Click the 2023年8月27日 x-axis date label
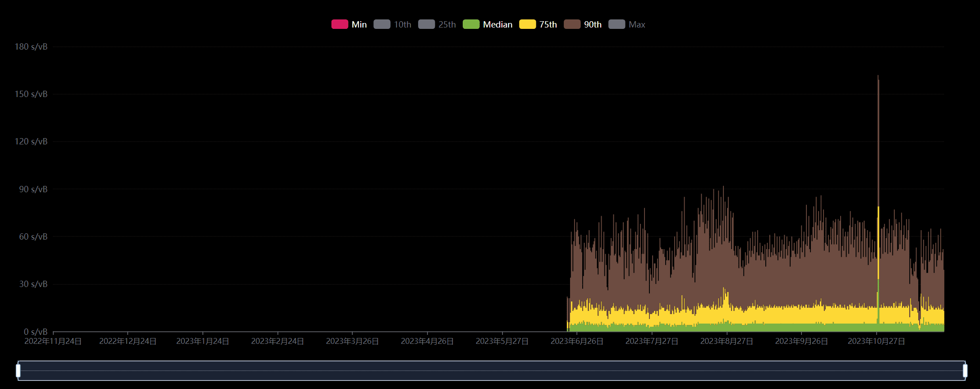 point(727,342)
